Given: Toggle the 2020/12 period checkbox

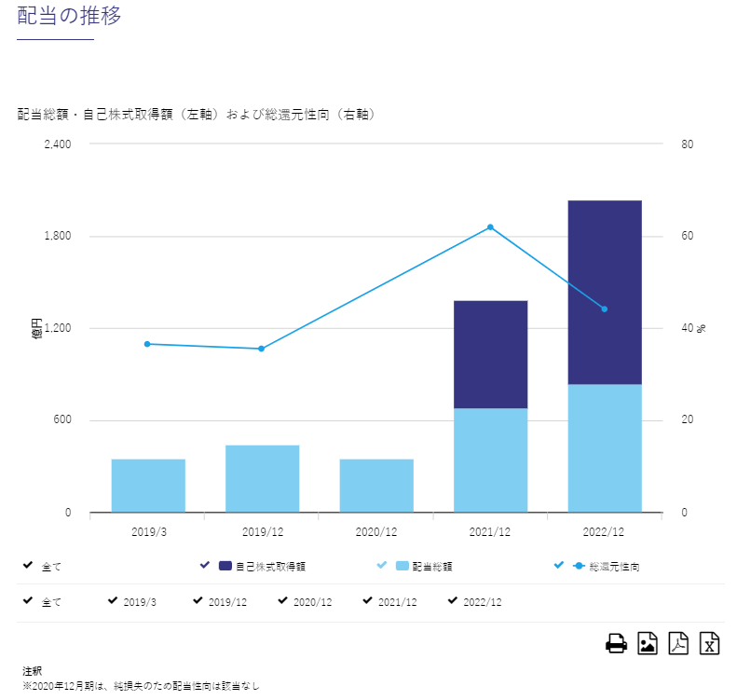Looking at the screenshot, I should (282, 601).
